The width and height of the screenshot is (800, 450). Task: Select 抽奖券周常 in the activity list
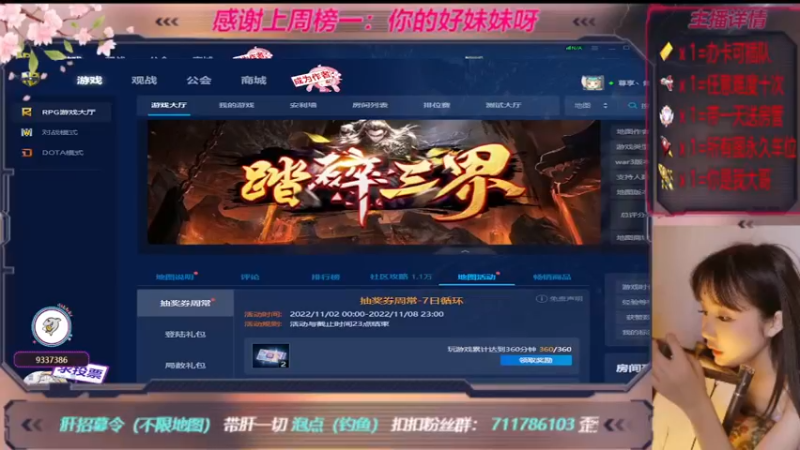coord(185,303)
